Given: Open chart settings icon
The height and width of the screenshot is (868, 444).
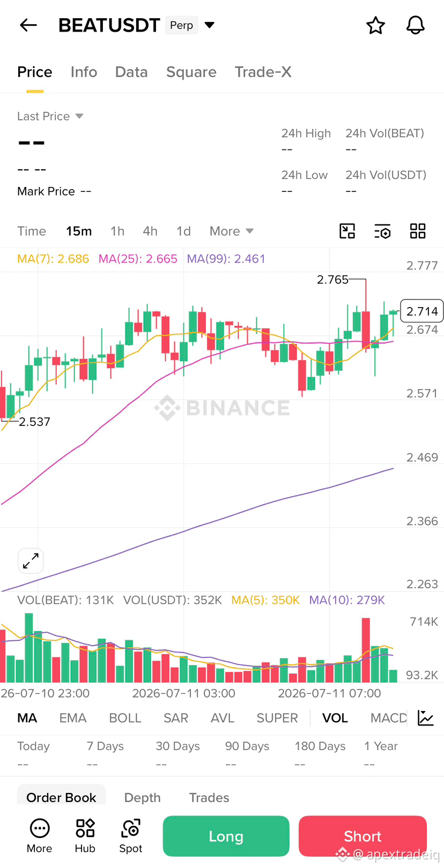Looking at the screenshot, I should 382,231.
